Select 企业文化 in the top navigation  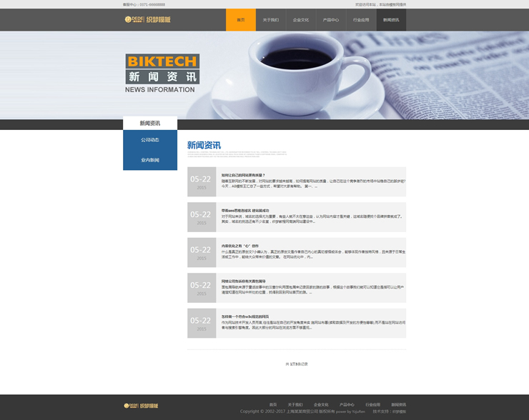pyautogui.click(x=301, y=20)
